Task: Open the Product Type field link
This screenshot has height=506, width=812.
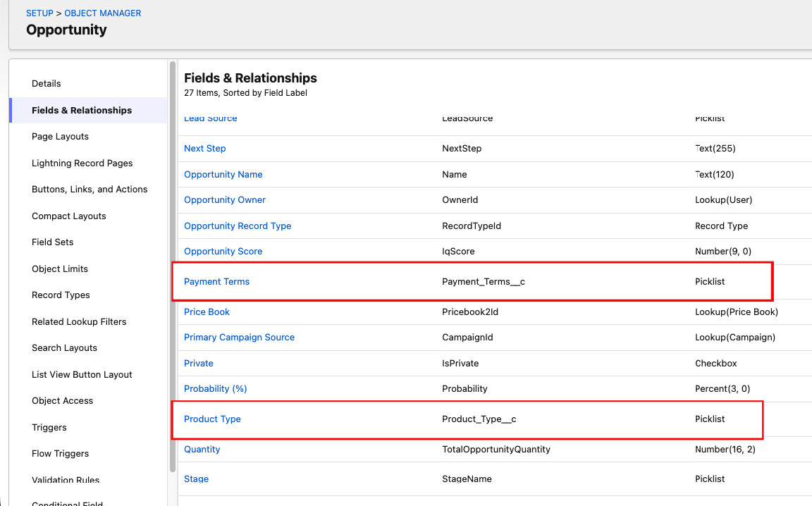Action: point(212,419)
